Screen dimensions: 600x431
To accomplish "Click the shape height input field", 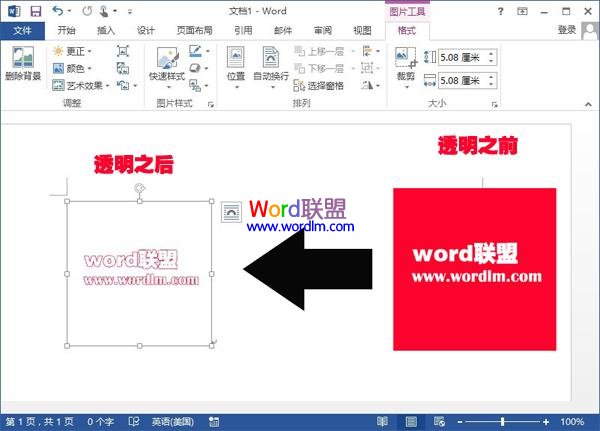I will (462, 58).
